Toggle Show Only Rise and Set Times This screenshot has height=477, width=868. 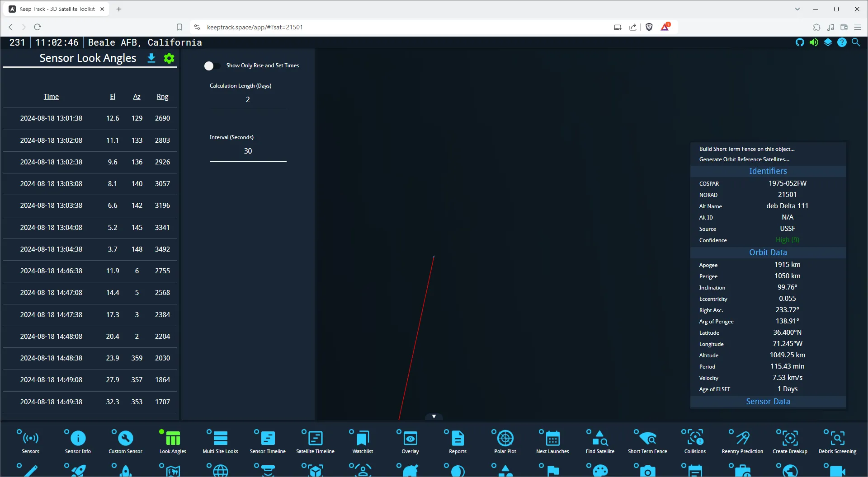[x=212, y=66]
